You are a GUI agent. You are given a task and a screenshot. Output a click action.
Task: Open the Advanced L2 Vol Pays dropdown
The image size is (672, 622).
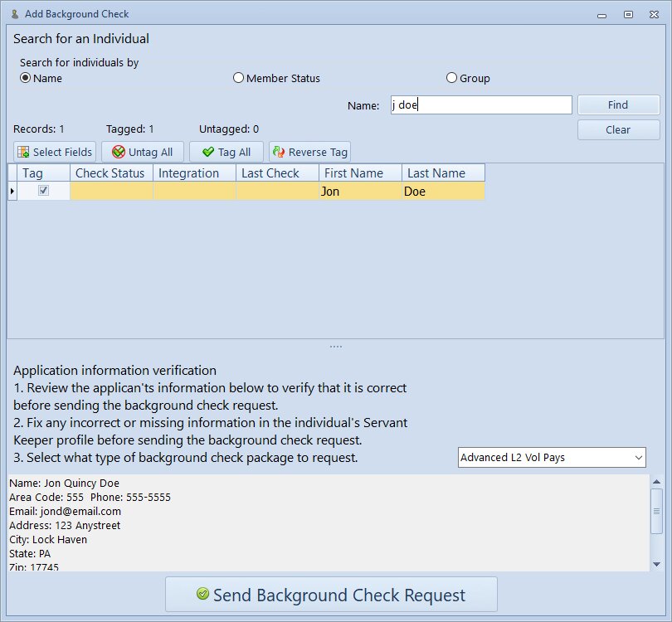[x=638, y=457]
